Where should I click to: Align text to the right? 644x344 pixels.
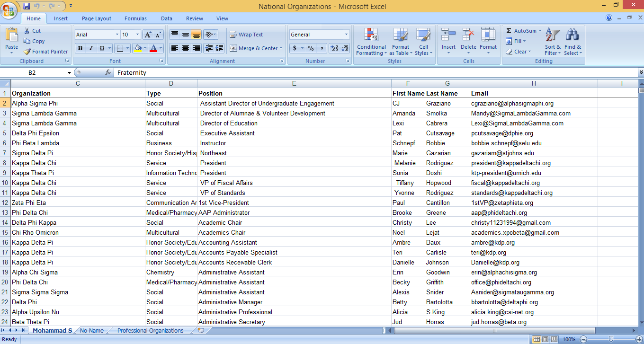coord(196,48)
